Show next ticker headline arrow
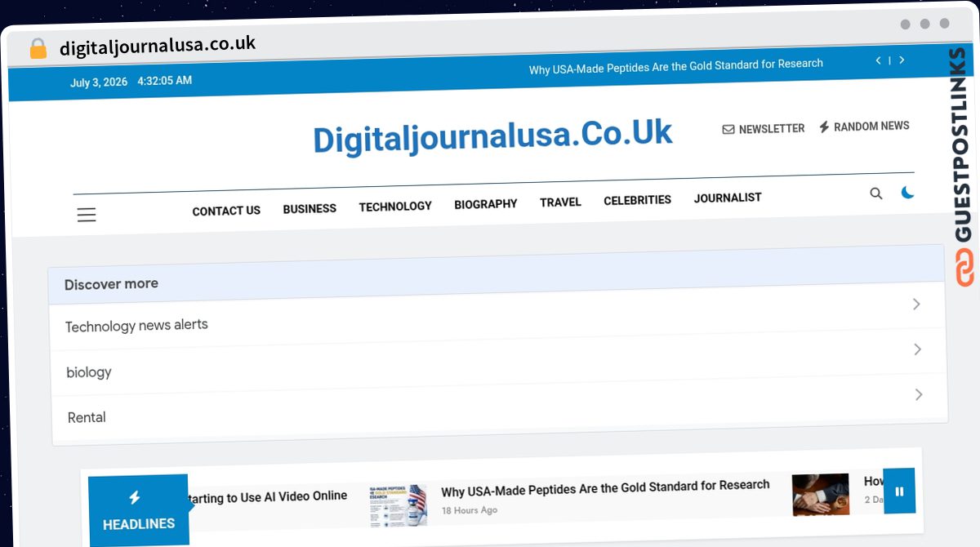Screen dimensions: 980x547 pos(902,60)
